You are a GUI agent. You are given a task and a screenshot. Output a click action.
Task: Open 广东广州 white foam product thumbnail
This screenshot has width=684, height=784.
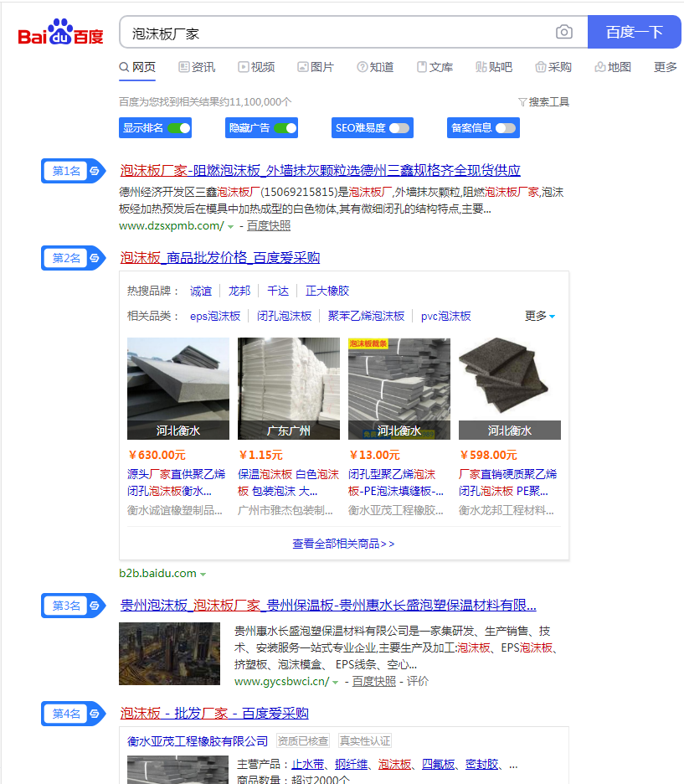(x=289, y=389)
